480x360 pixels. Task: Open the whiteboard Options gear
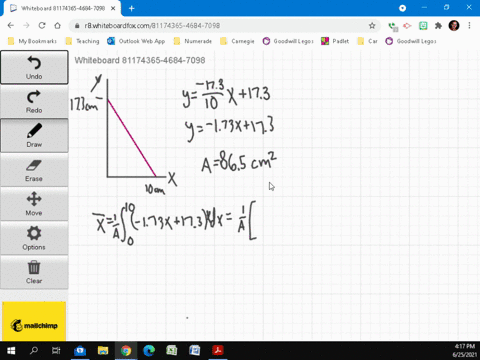pyautogui.click(x=34, y=238)
